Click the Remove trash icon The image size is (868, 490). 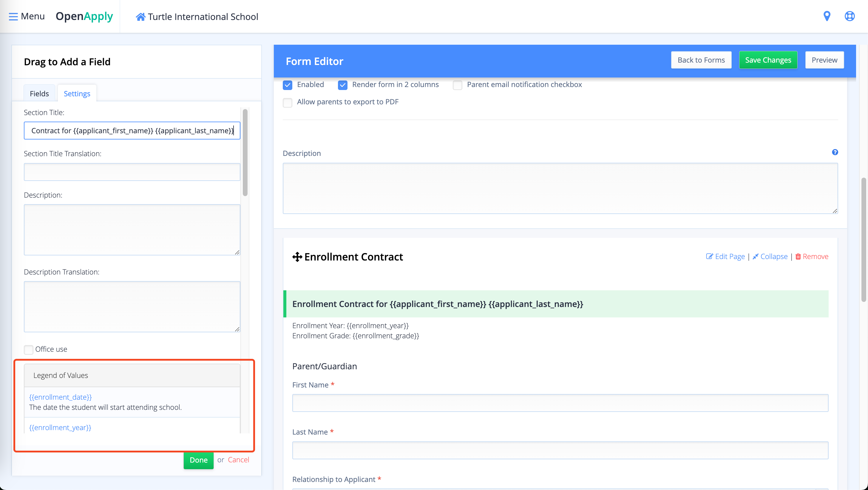click(x=798, y=257)
